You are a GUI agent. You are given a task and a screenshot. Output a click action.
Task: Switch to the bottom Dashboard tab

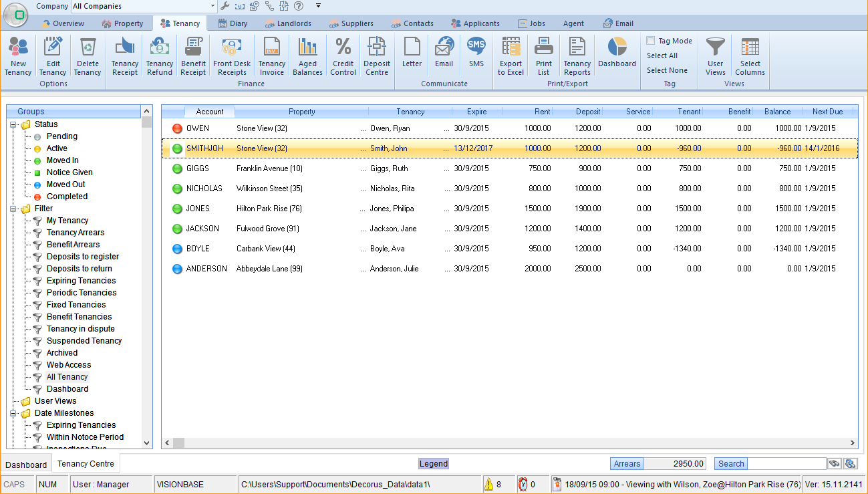[27, 465]
